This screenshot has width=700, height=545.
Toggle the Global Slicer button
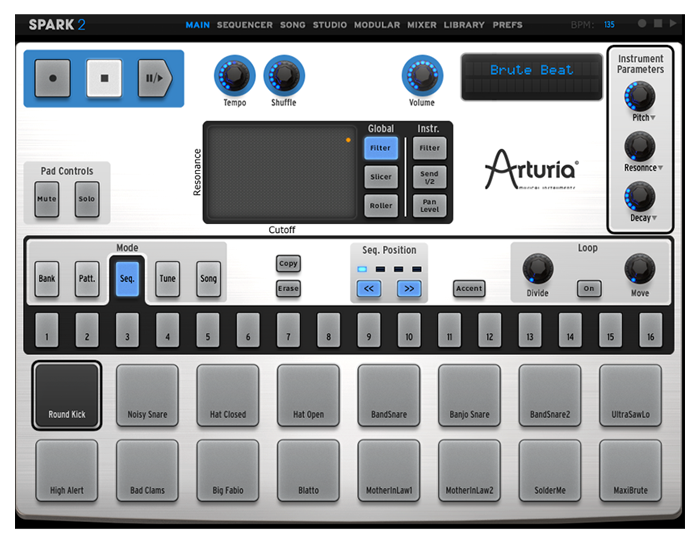pyautogui.click(x=381, y=177)
